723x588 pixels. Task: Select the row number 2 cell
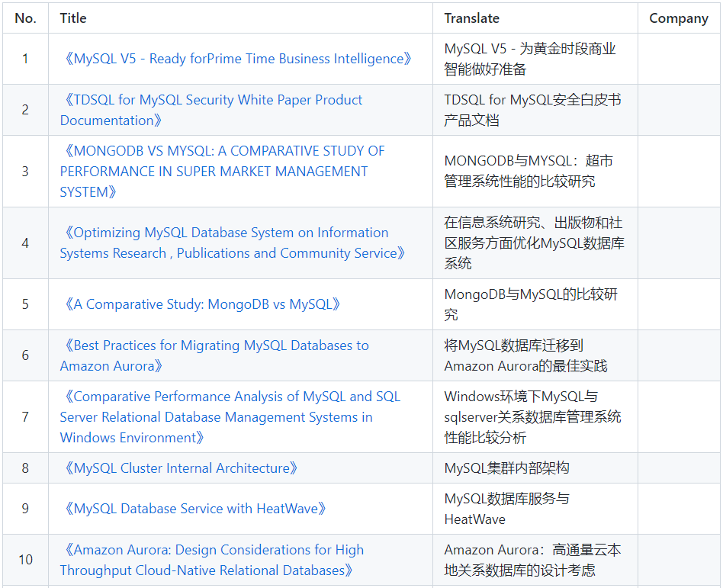point(25,110)
